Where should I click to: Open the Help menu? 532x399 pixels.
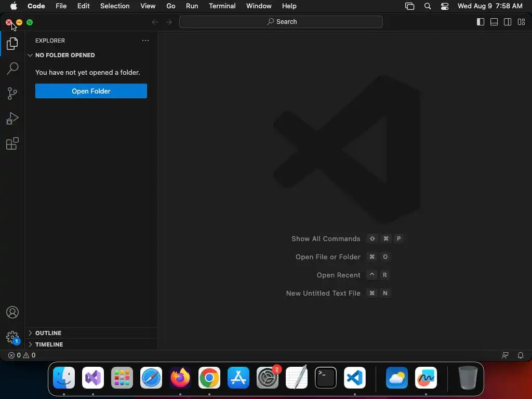coord(289,6)
